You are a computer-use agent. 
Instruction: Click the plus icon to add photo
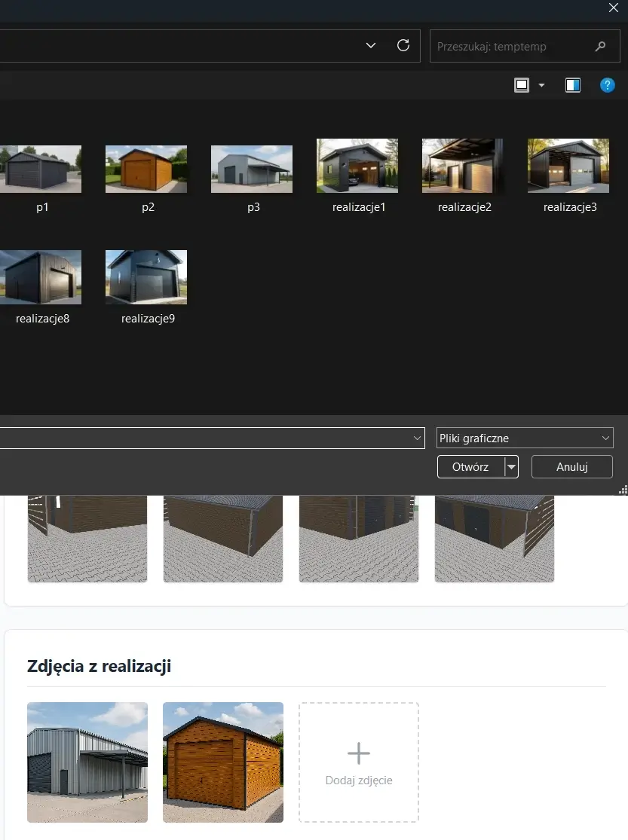point(359,753)
